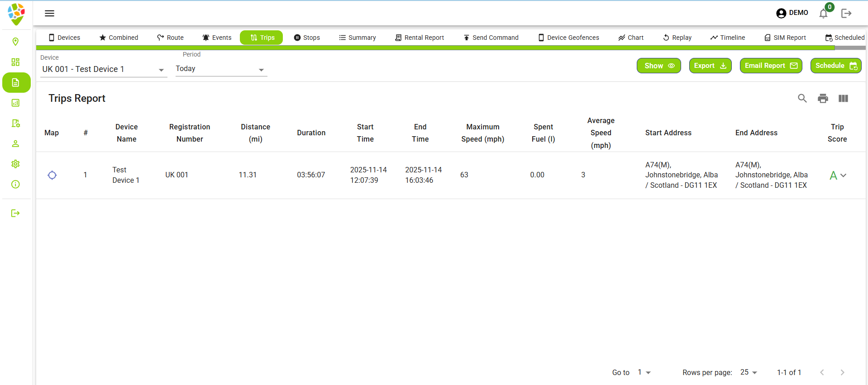Open the hamburger navigation menu
This screenshot has height=385, width=868.
click(49, 14)
